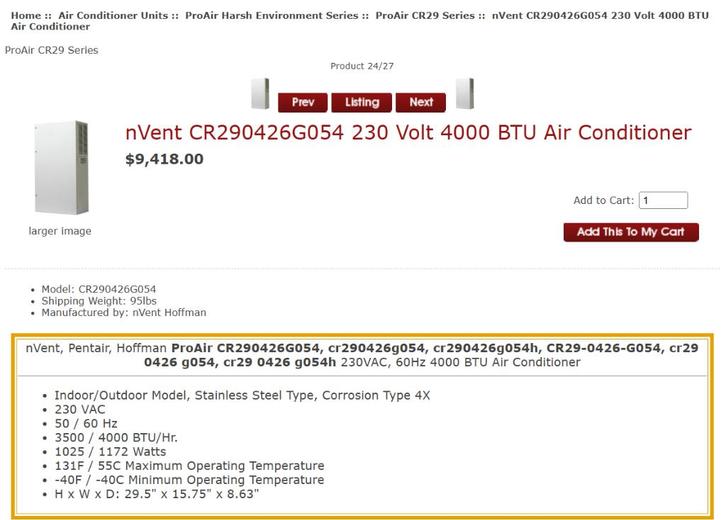Go to the Home breadcrumb link
726x520 pixels.
26,16
